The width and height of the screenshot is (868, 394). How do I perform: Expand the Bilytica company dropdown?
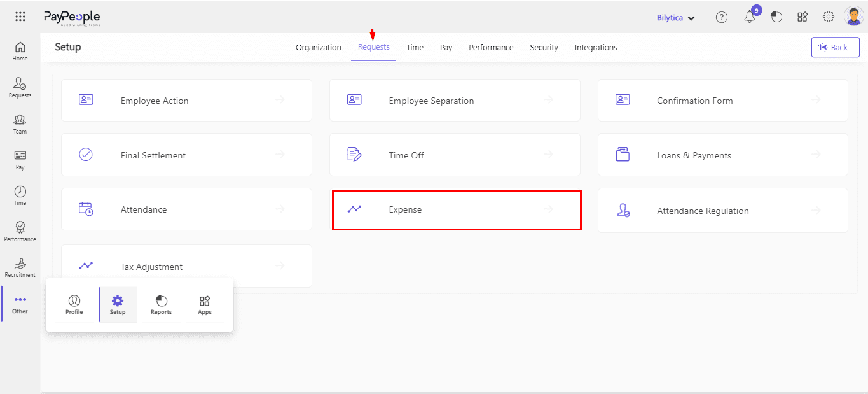click(675, 18)
